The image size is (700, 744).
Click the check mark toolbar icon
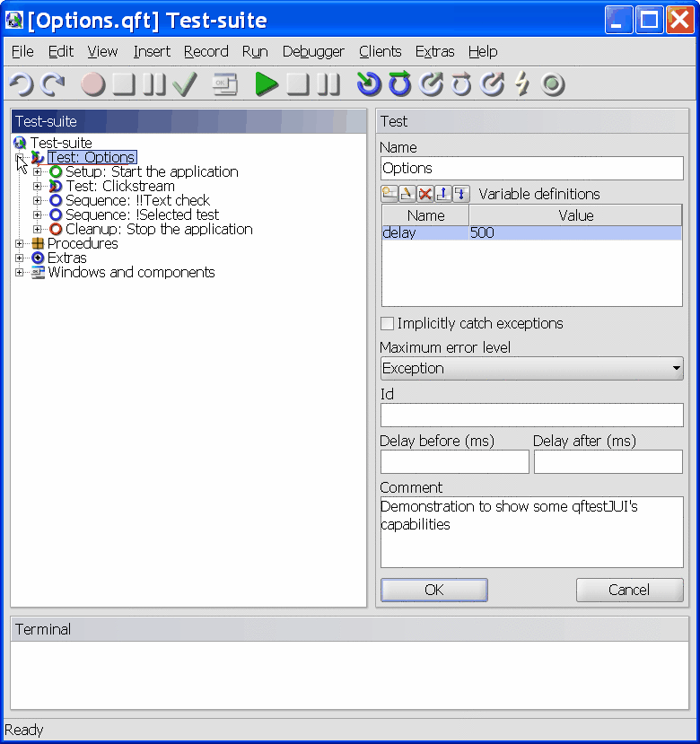click(x=185, y=84)
